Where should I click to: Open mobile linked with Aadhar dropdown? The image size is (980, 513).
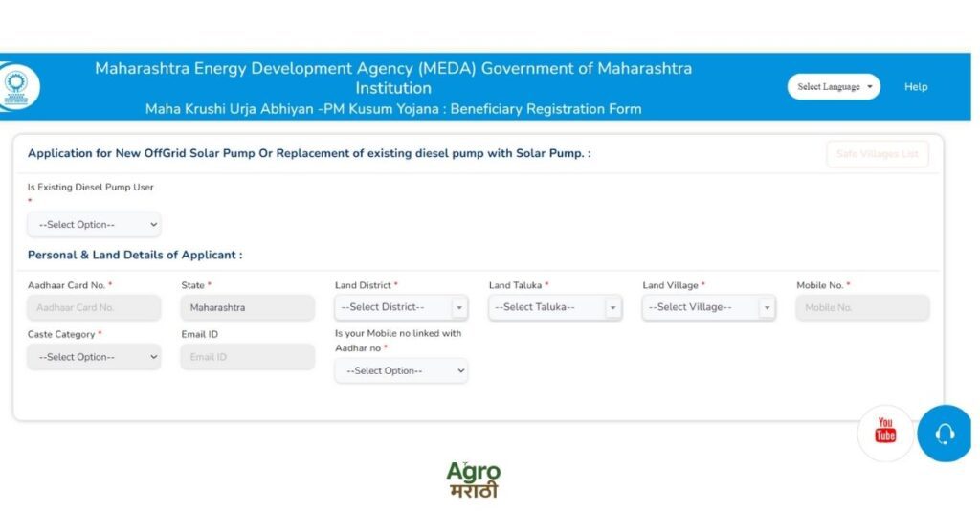point(401,370)
